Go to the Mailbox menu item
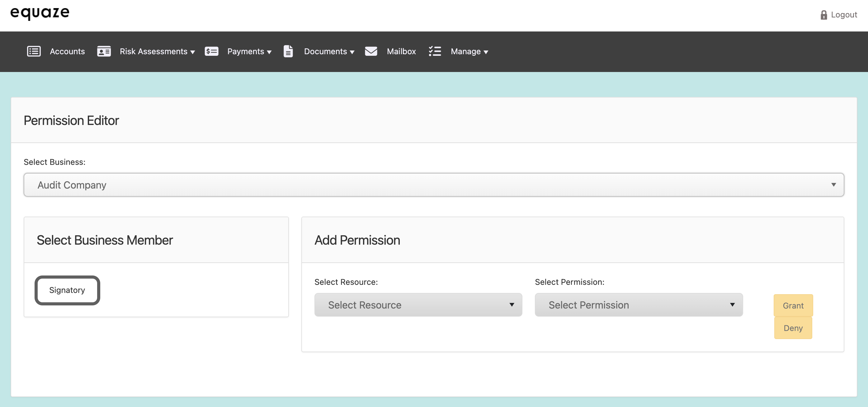This screenshot has height=407, width=868. coord(401,51)
